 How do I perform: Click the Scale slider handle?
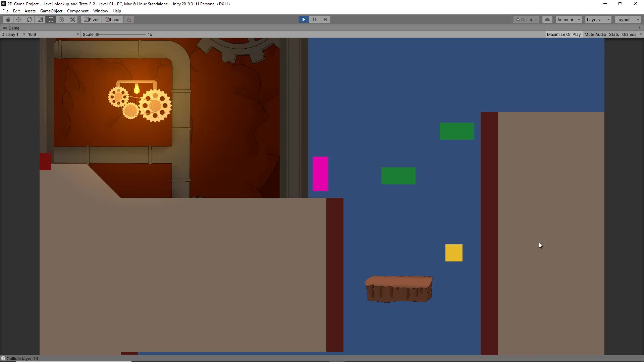pos(97,34)
